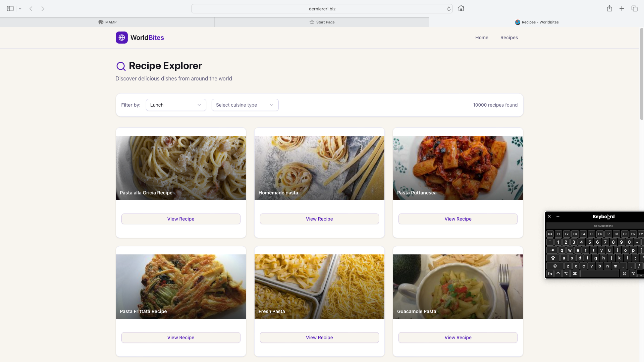Toggle the Safari sidebar button
This screenshot has width=644, height=362.
10,9
